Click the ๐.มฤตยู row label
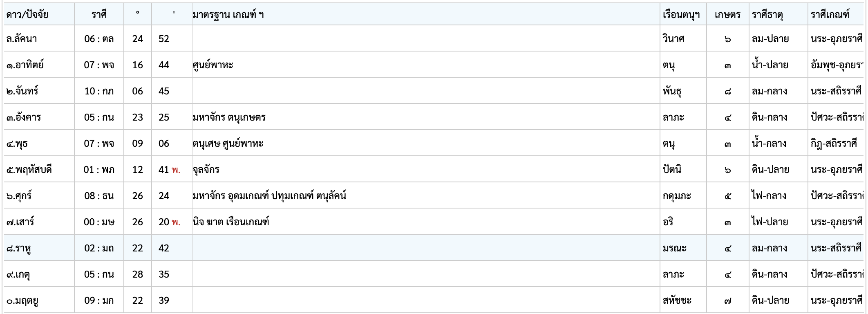 22,301
